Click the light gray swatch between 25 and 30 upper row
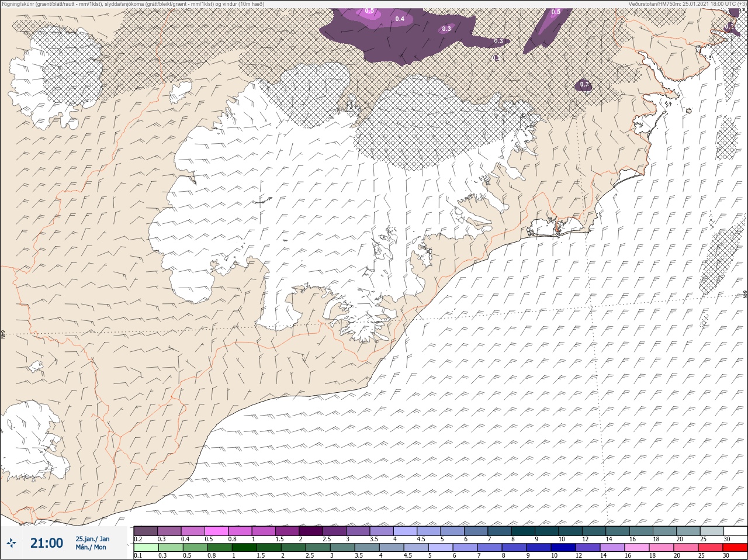Image resolution: width=748 pixels, height=560 pixels. (x=711, y=531)
